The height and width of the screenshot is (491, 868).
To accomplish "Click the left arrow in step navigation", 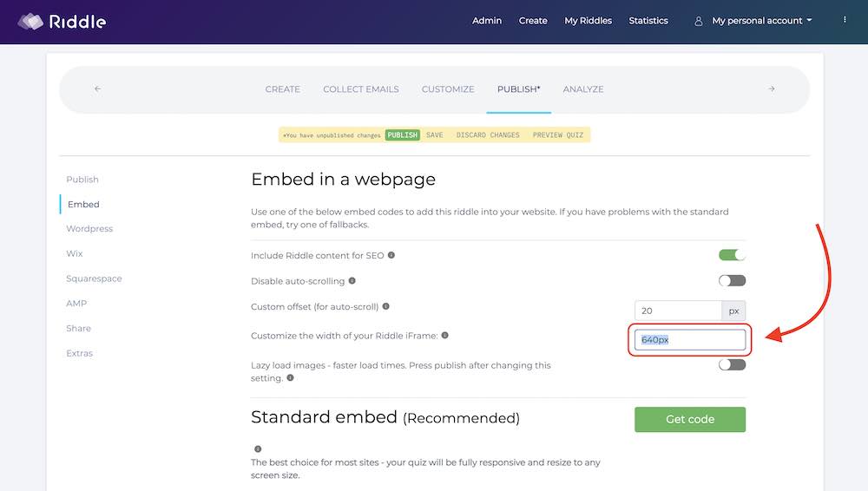I will 97,88.
